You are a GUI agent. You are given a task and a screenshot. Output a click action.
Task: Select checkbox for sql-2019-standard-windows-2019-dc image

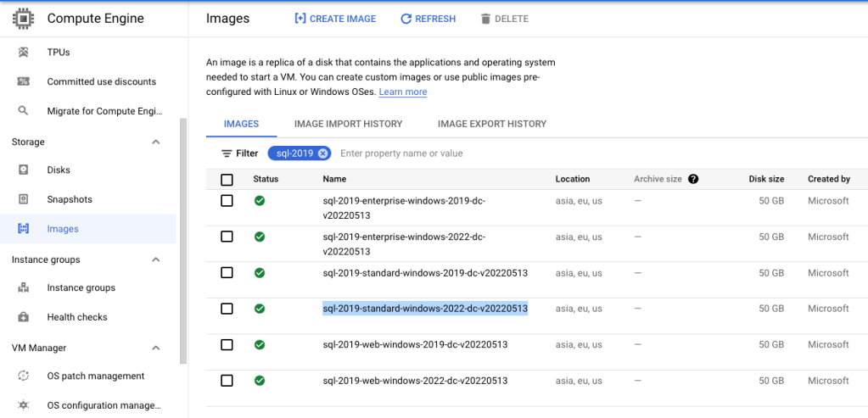coord(227,273)
